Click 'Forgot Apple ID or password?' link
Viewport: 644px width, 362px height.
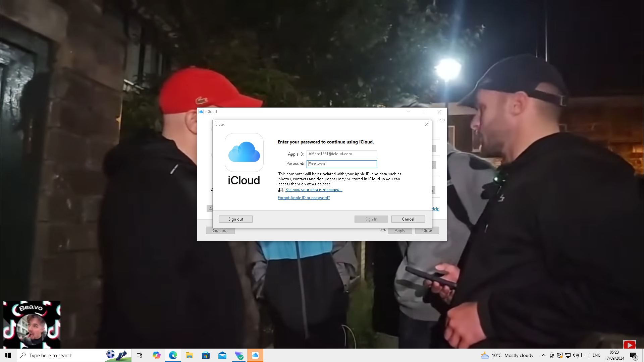click(304, 198)
